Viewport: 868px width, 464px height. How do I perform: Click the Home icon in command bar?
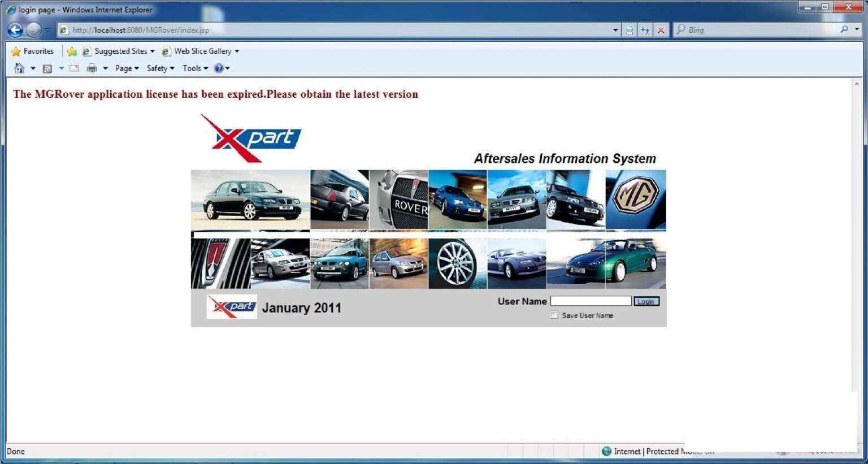[19, 68]
